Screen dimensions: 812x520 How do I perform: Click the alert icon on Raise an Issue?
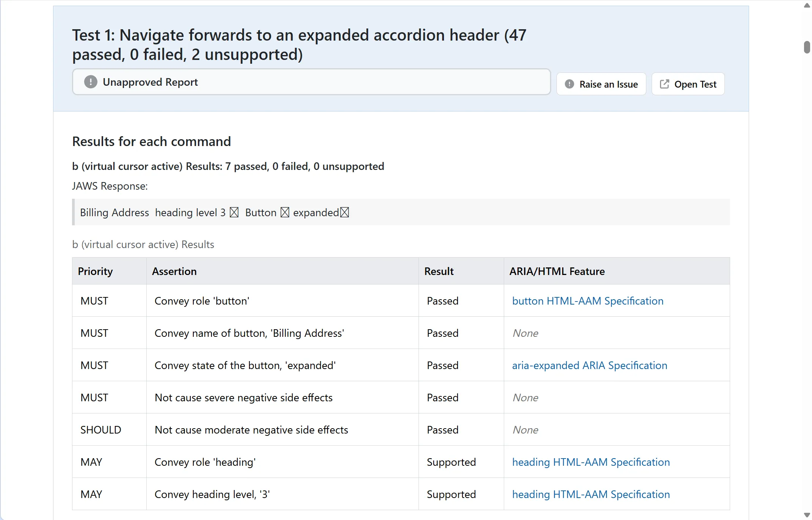click(569, 84)
